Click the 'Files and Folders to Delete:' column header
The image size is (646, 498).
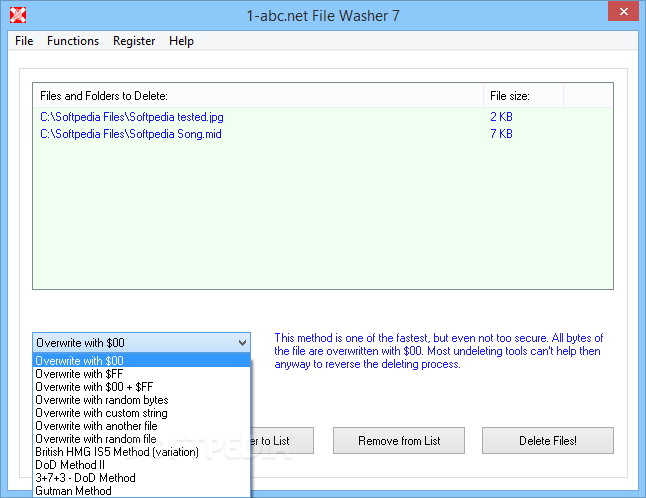[x=258, y=96]
